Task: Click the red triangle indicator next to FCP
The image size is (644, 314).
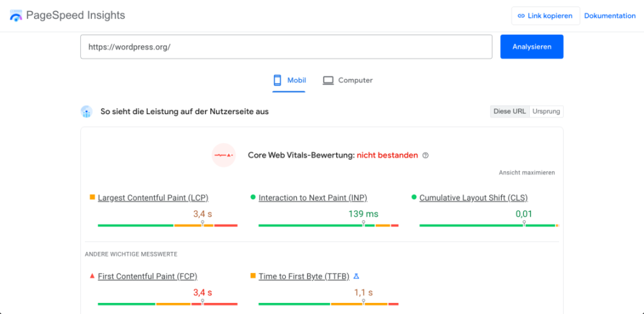Action: [92, 275]
